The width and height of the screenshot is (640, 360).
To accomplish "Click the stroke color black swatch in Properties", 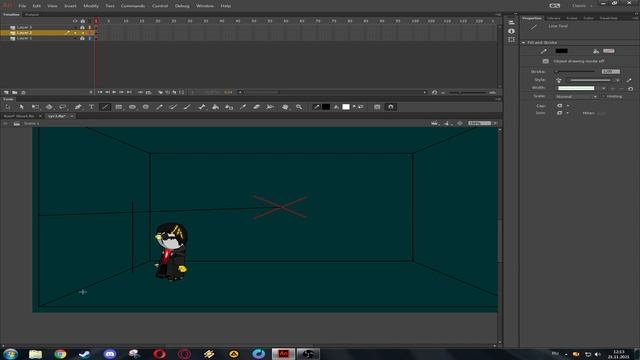I will point(562,51).
